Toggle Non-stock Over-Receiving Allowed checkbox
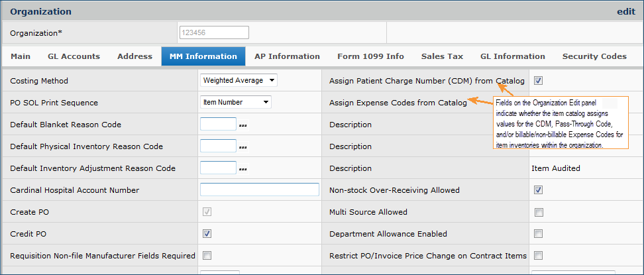The width and height of the screenshot is (644, 275). [x=539, y=190]
